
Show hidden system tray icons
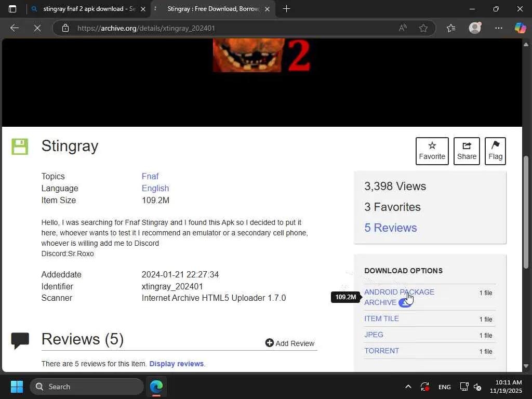pos(408,387)
